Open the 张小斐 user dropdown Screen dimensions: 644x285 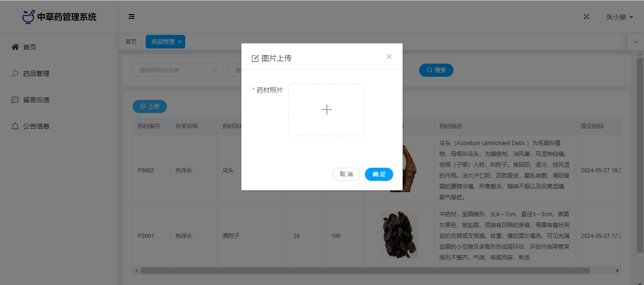point(619,17)
